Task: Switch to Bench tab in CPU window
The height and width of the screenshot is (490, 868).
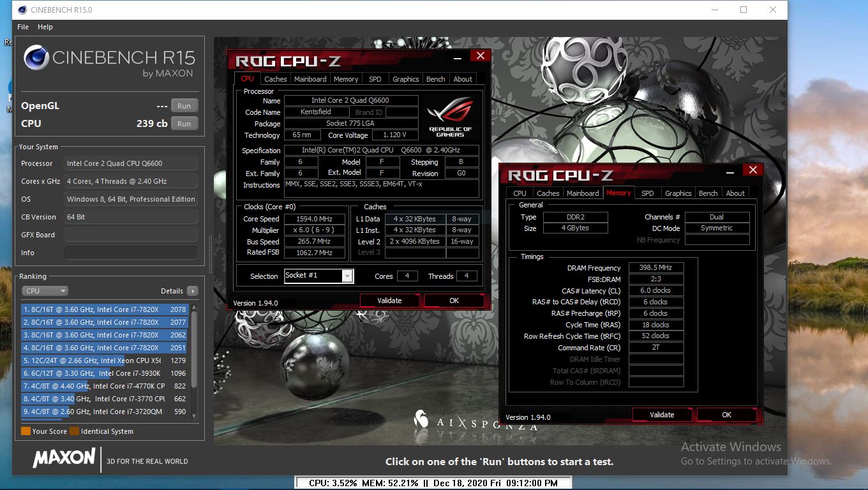Action: coord(436,79)
